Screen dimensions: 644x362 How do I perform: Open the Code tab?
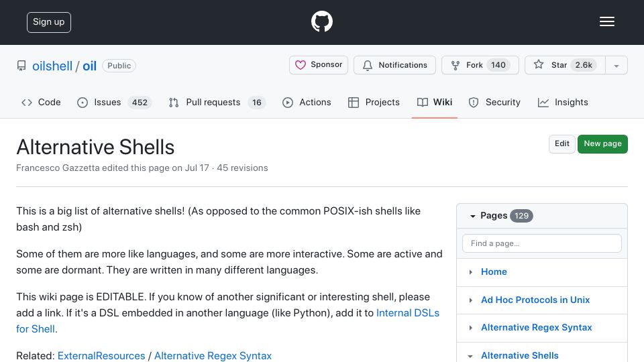click(x=41, y=102)
